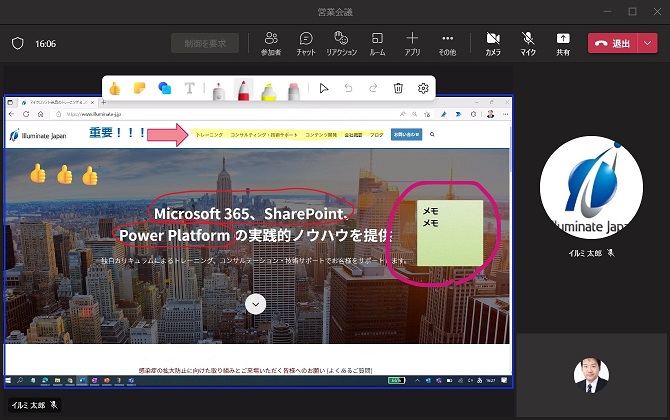Image resolution: width=670 pixels, height=420 pixels.
Task: Click the browser back arrow in shared screen
Action: (12, 114)
